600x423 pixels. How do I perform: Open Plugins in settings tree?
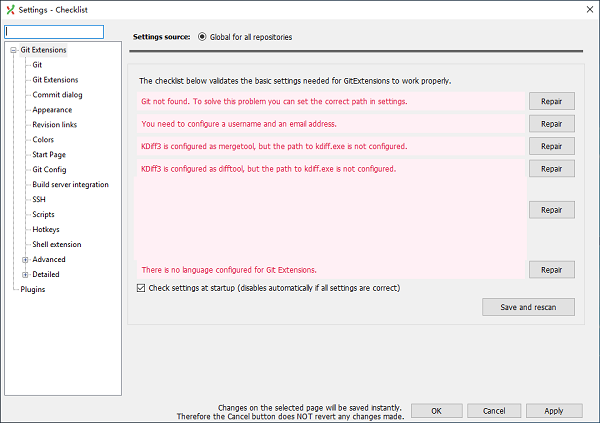tap(33, 289)
